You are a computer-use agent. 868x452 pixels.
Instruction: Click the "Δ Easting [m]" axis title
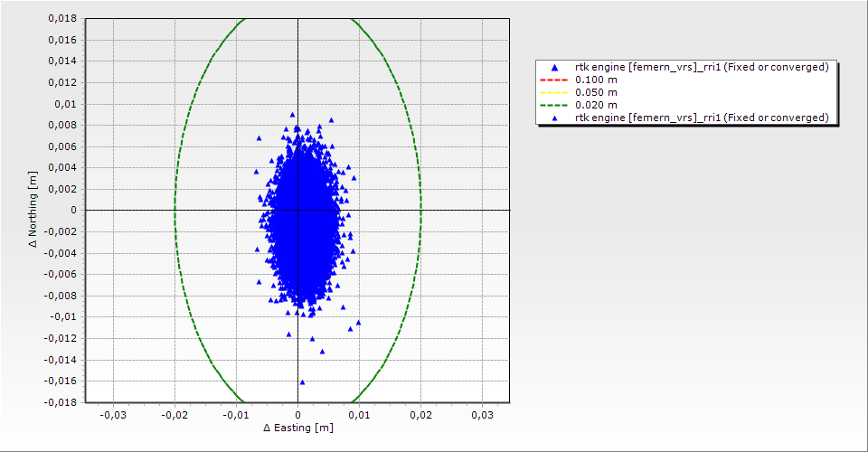(298, 428)
